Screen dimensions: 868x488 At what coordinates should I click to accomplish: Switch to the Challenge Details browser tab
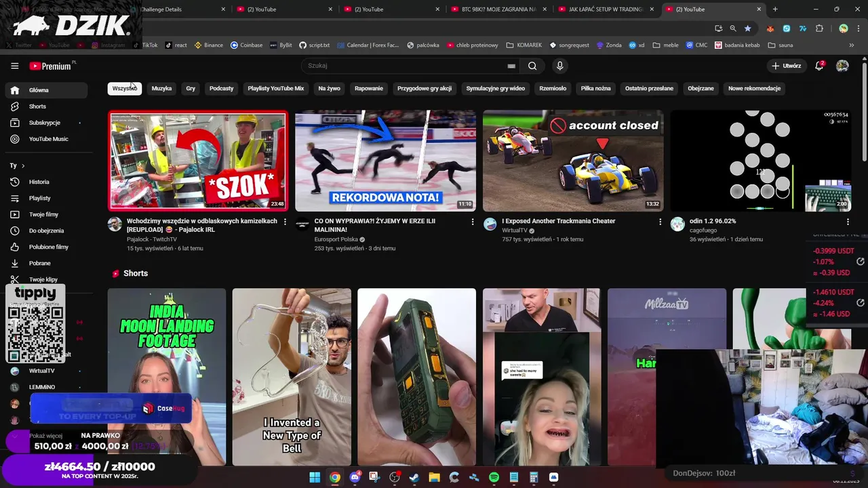[x=178, y=9]
